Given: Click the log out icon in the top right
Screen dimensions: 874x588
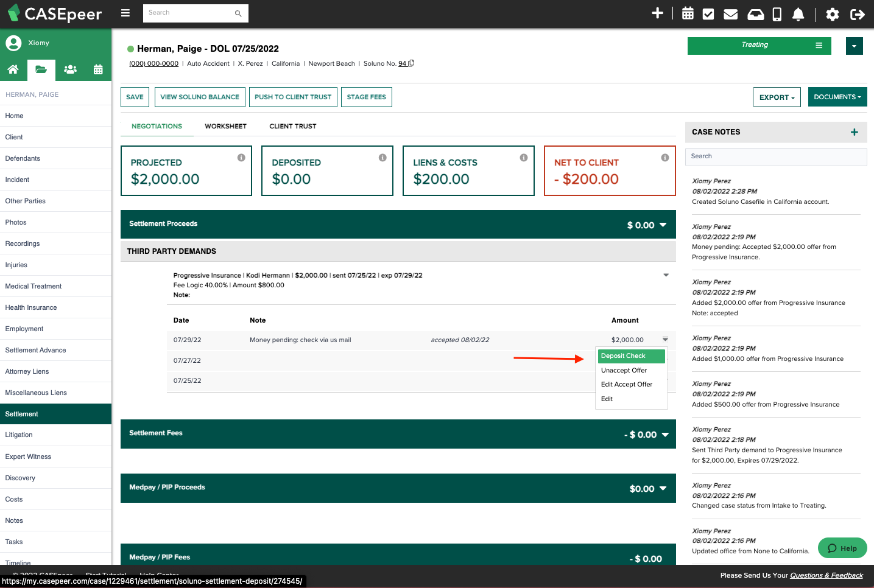Looking at the screenshot, I should pyautogui.click(x=858, y=14).
